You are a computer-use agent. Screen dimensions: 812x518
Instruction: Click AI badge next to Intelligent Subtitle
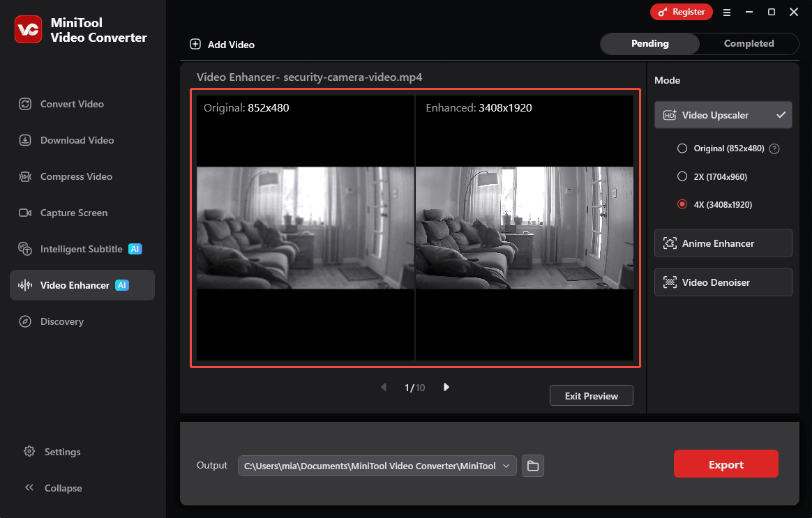135,249
